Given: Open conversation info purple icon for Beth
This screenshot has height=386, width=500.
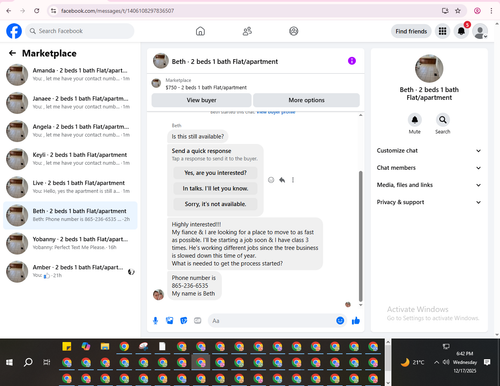Looking at the screenshot, I should [x=352, y=61].
